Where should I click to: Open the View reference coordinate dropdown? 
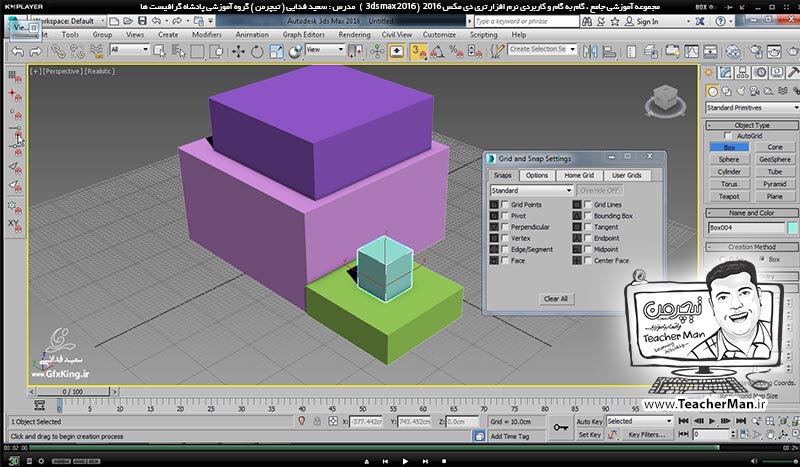[325, 50]
